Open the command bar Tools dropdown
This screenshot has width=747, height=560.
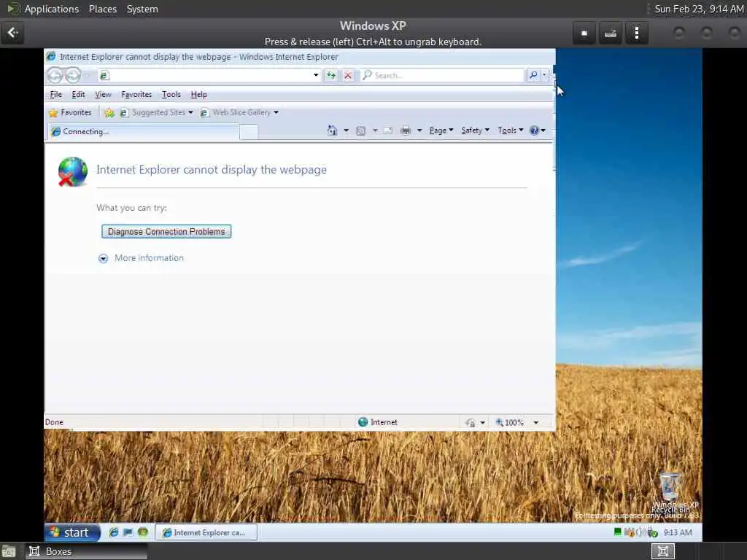[510, 131]
